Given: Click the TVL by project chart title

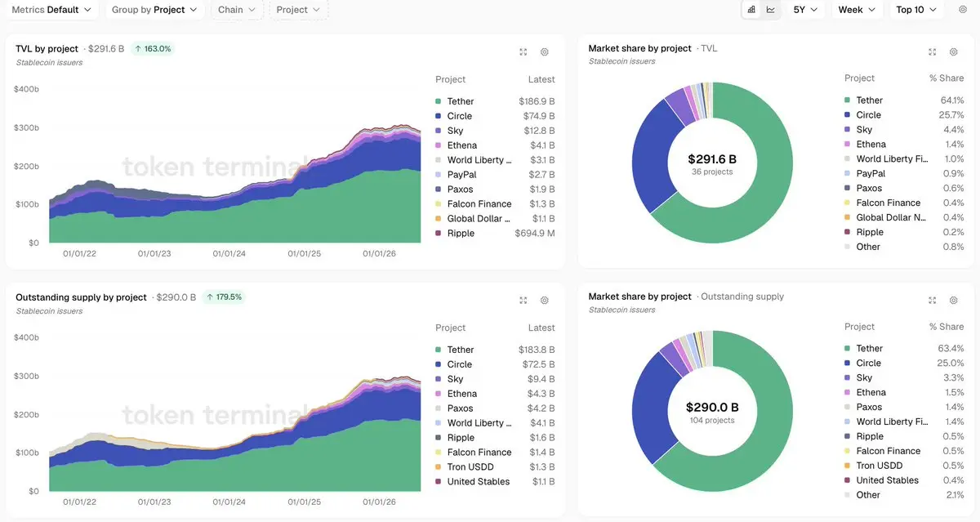Looking at the screenshot, I should 47,49.
